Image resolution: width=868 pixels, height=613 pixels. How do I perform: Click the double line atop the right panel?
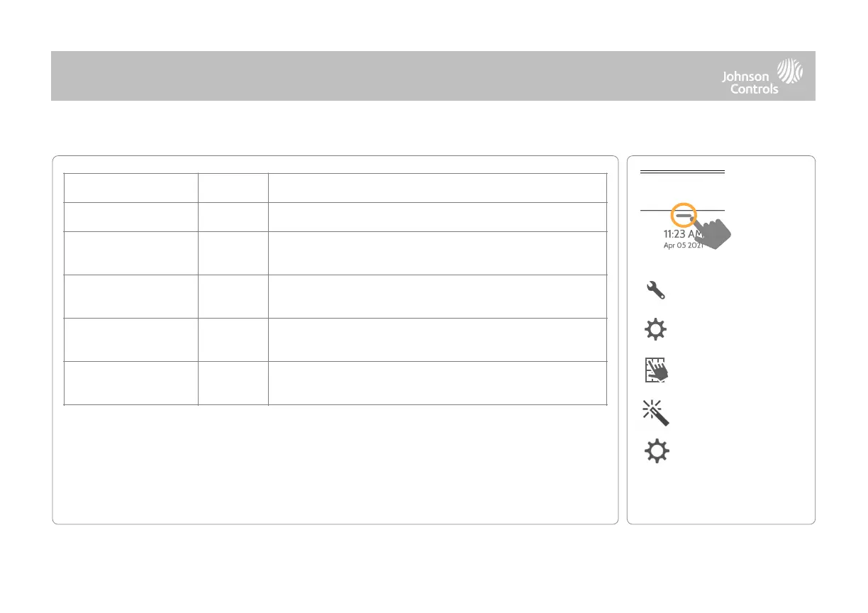click(682, 172)
